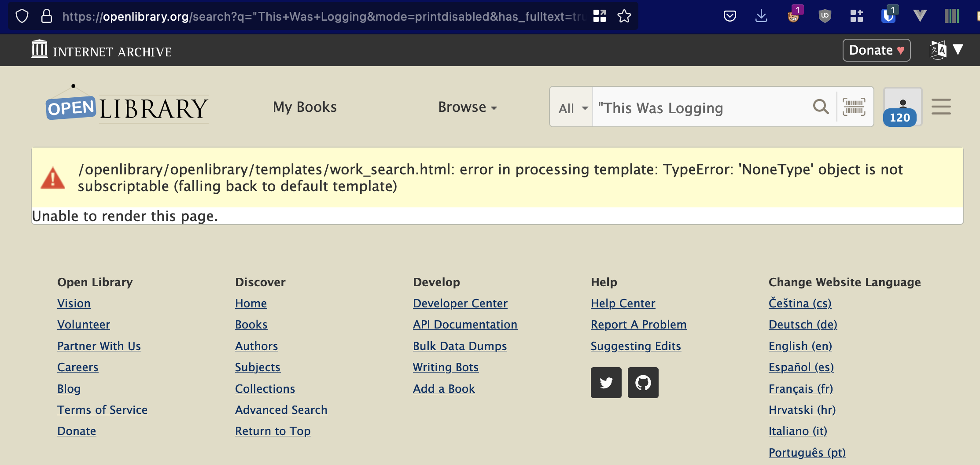Expand the language selector triangle next to Donate

coord(959,50)
